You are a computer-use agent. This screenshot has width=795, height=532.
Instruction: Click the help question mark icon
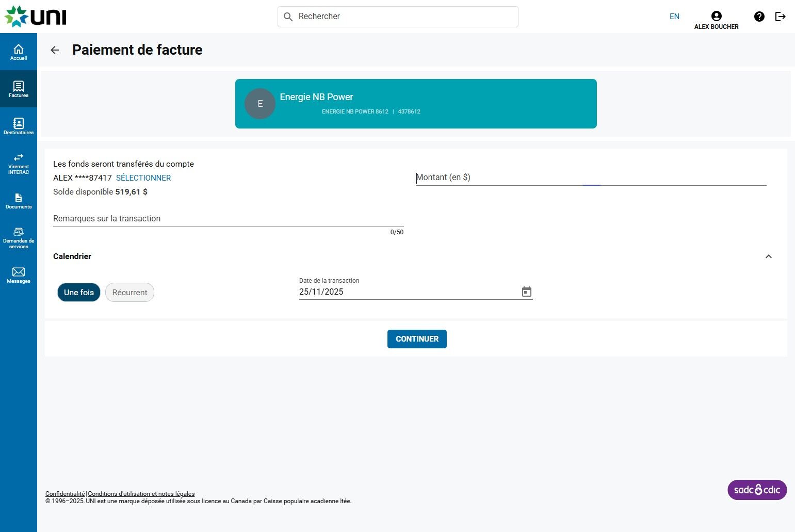pyautogui.click(x=759, y=17)
